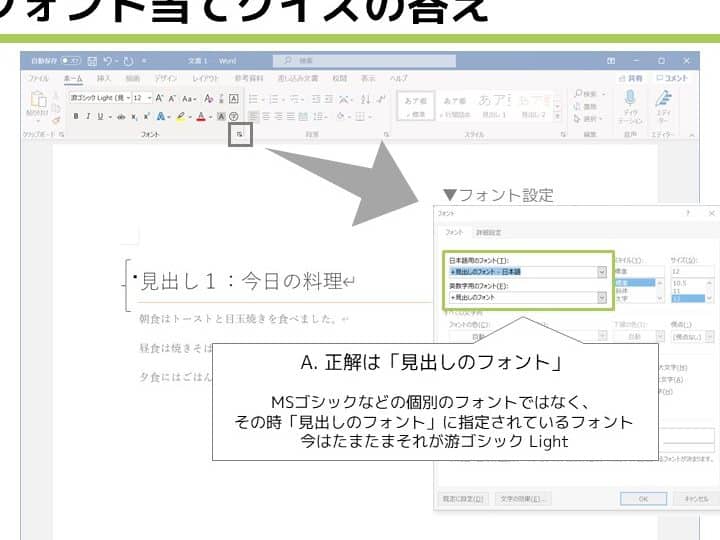Screen dimensions: 720x540
Task: Click the Undo arrow icon
Action: [x=108, y=61]
